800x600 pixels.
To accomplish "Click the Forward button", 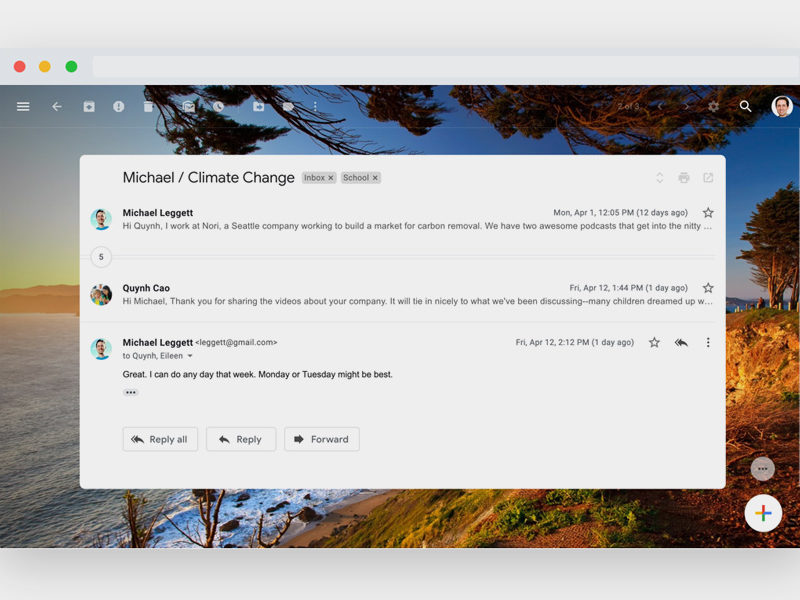I will coord(321,439).
